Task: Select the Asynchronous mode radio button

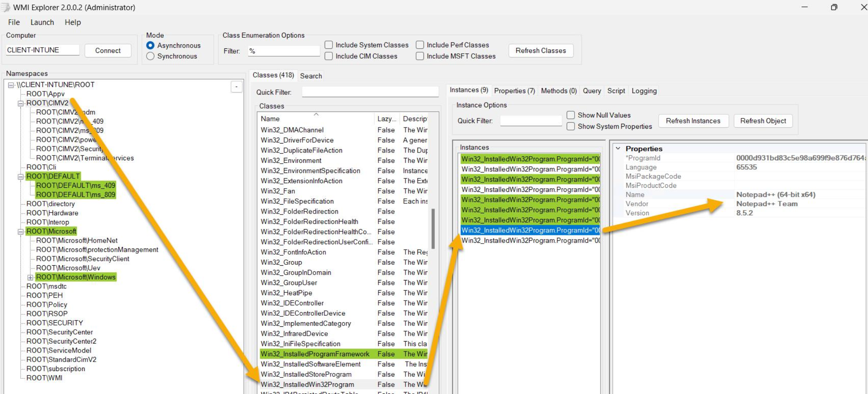Action: [150, 46]
